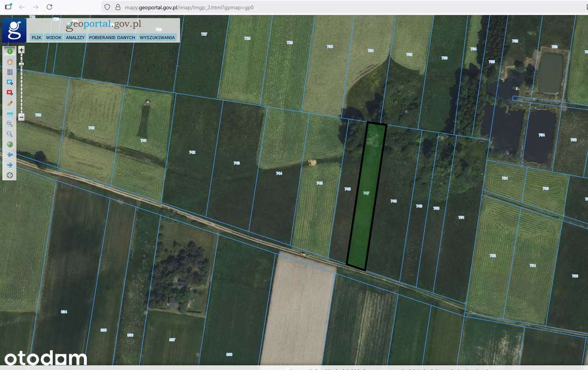588x370 pixels.
Task: Open the WYSZUKIWANIA menu
Action: (158, 38)
